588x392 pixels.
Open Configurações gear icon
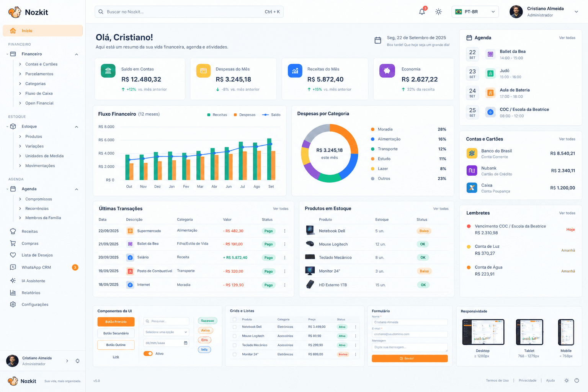(x=13, y=304)
